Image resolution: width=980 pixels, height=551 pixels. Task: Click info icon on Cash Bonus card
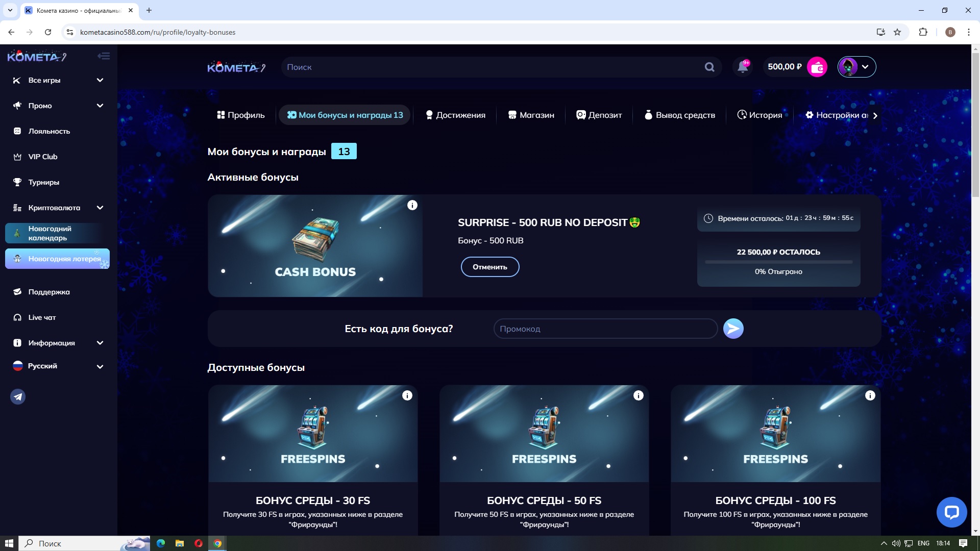412,205
